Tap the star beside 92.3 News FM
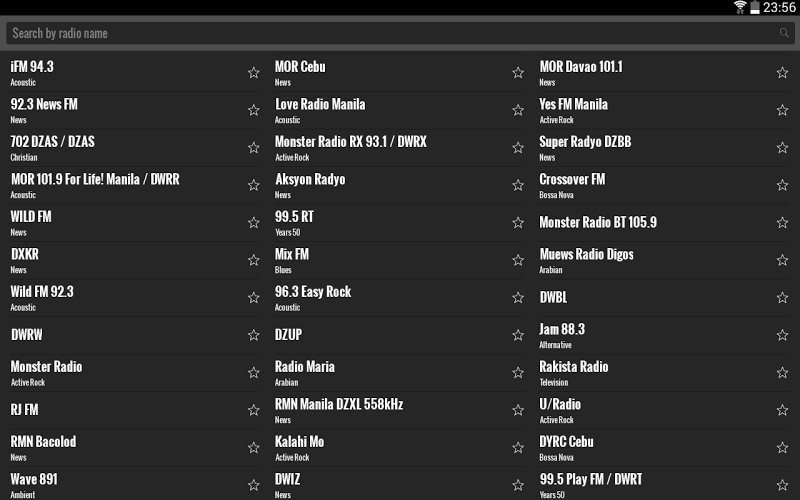This screenshot has height=500, width=800. click(253, 110)
